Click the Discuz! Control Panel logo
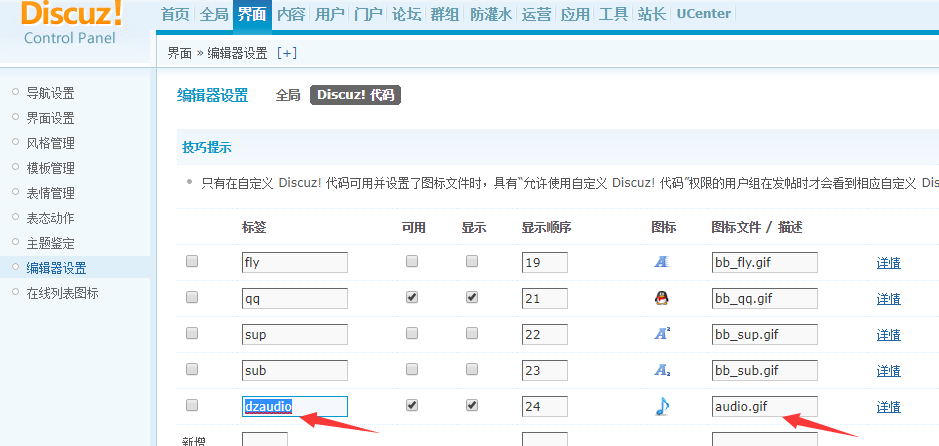The width and height of the screenshot is (939, 446). [x=70, y=24]
